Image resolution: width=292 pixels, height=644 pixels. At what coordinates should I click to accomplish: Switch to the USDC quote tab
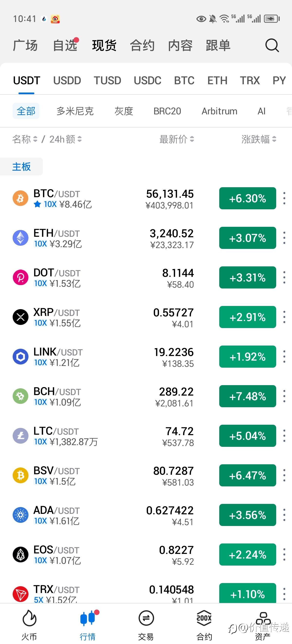tap(147, 81)
